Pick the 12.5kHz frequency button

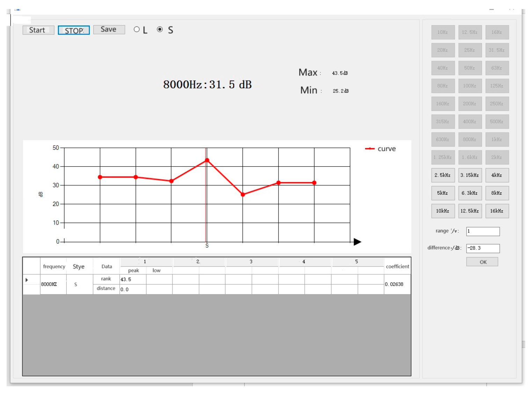(470, 211)
